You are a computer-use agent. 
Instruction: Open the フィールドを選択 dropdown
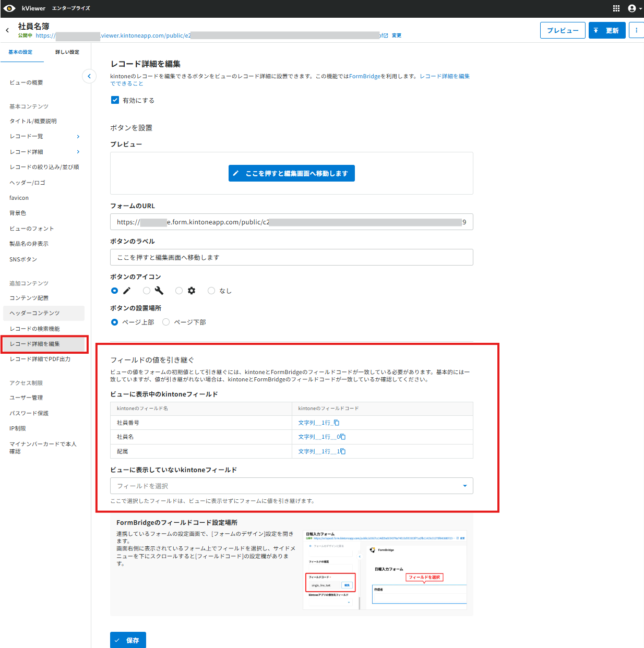pos(291,486)
